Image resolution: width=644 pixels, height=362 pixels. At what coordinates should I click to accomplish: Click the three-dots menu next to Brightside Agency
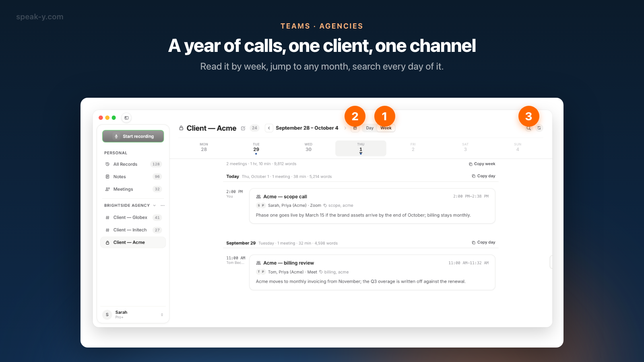point(163,206)
